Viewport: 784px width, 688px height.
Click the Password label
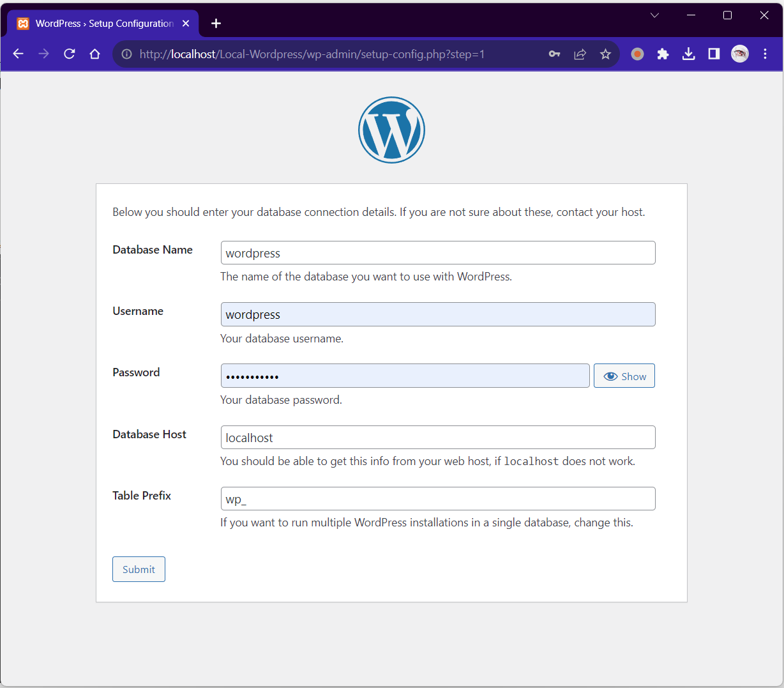(x=136, y=372)
